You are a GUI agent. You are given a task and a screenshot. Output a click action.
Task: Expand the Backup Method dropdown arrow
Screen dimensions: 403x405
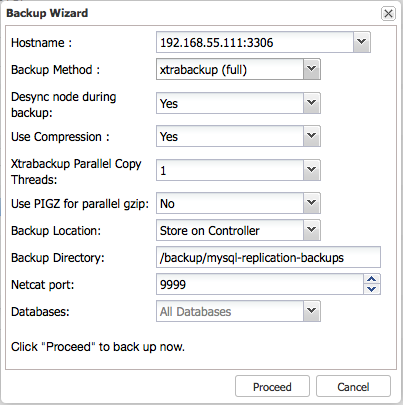pyautogui.click(x=312, y=69)
